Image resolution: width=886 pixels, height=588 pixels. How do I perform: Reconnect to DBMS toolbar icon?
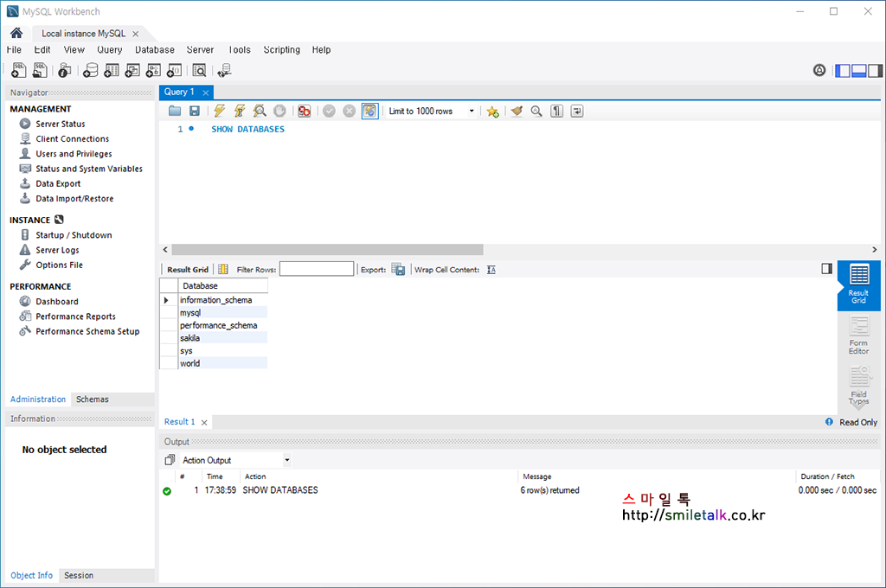pyautogui.click(x=224, y=70)
